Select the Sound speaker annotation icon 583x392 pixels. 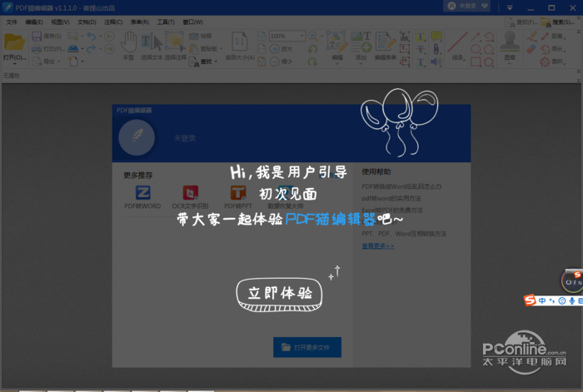(436, 62)
